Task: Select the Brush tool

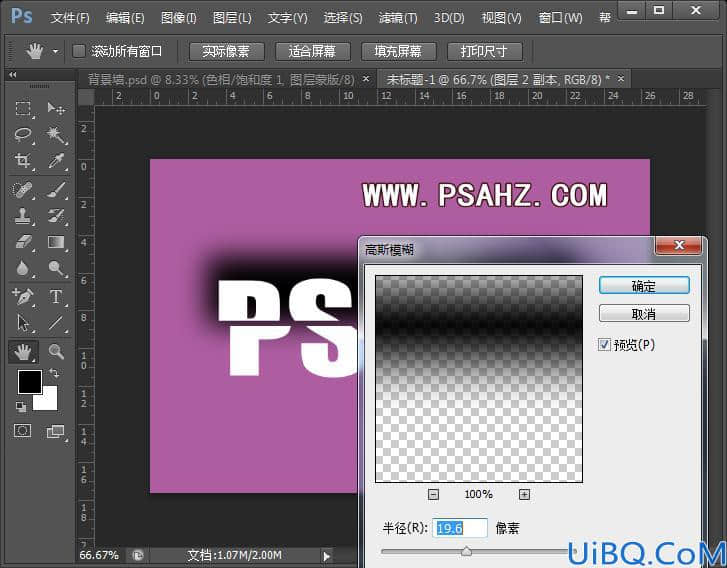Action: tap(56, 190)
